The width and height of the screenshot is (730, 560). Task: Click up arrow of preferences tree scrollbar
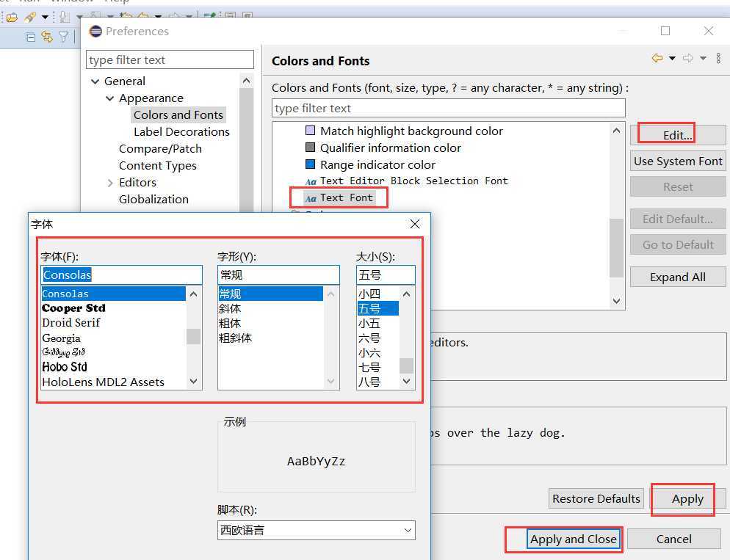(x=246, y=81)
